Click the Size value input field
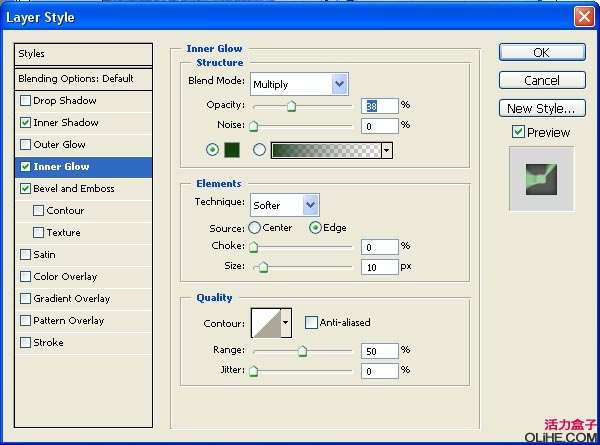Image resolution: width=600 pixels, height=445 pixels. click(379, 267)
